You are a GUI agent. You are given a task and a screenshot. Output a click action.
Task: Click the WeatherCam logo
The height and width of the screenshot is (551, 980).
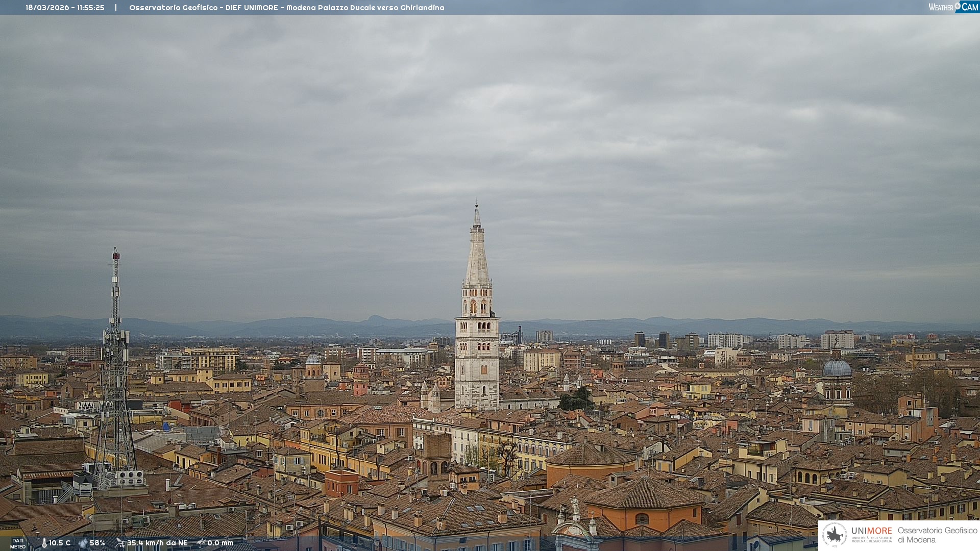pyautogui.click(x=953, y=7)
